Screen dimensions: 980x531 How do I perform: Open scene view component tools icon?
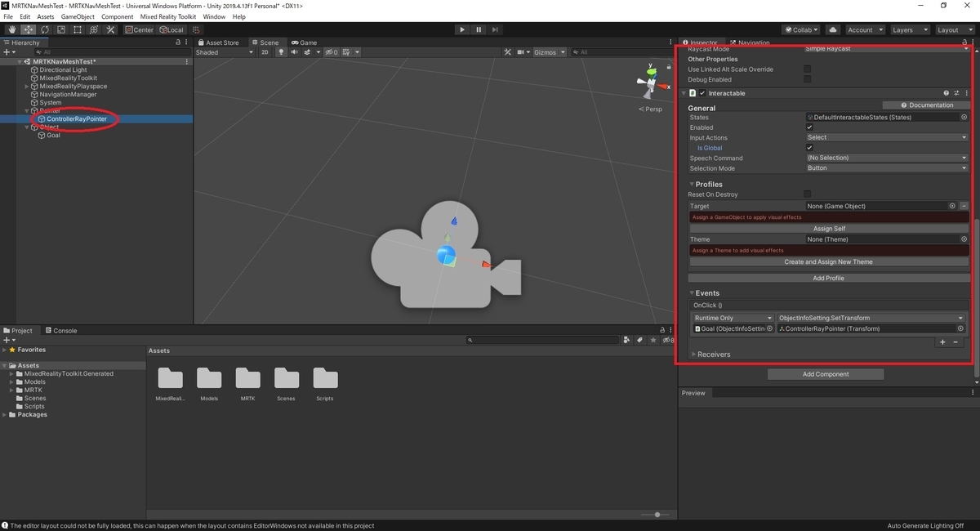click(x=507, y=52)
